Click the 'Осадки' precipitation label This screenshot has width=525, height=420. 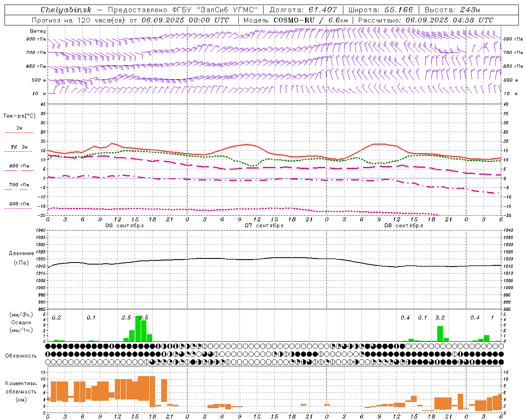click(x=21, y=322)
